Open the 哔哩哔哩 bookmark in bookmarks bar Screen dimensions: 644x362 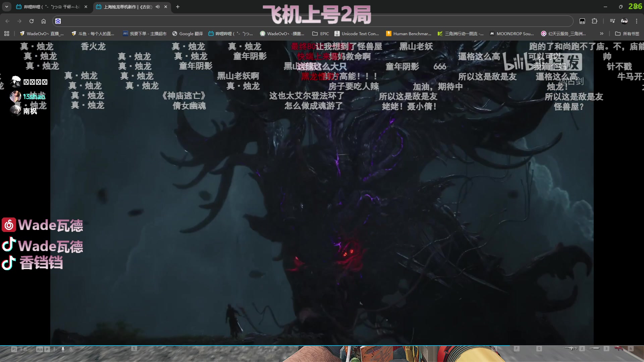[x=230, y=34]
